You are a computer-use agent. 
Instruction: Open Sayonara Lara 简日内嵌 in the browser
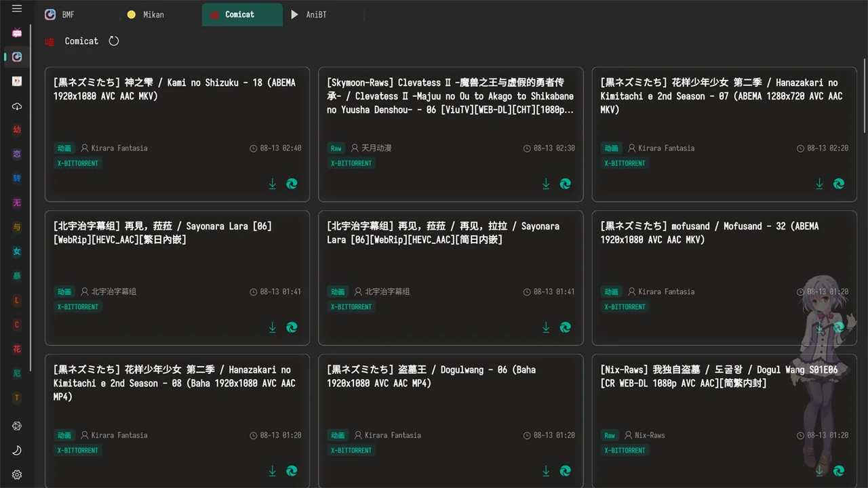[566, 327]
